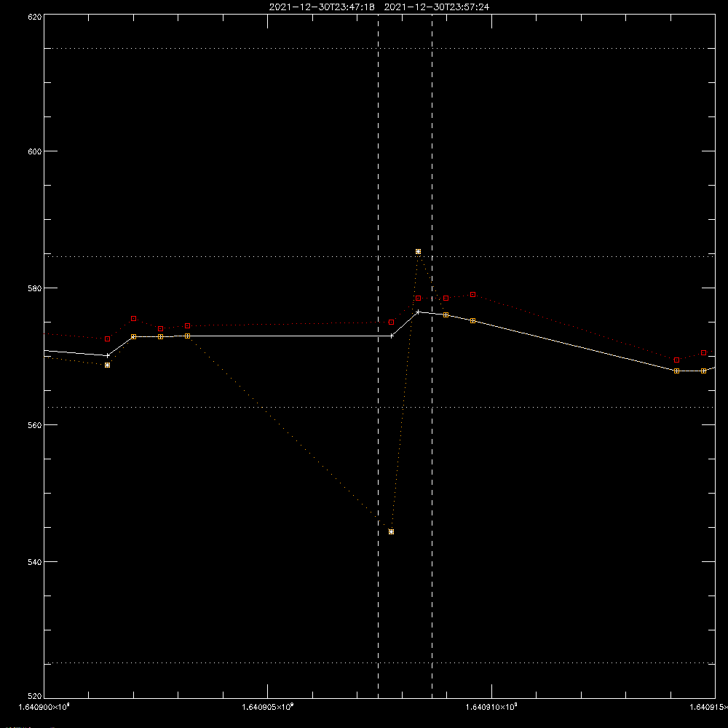Image resolution: width=728 pixels, height=728 pixels.
Task: Select the 540 y-axis label
Action: (35, 562)
